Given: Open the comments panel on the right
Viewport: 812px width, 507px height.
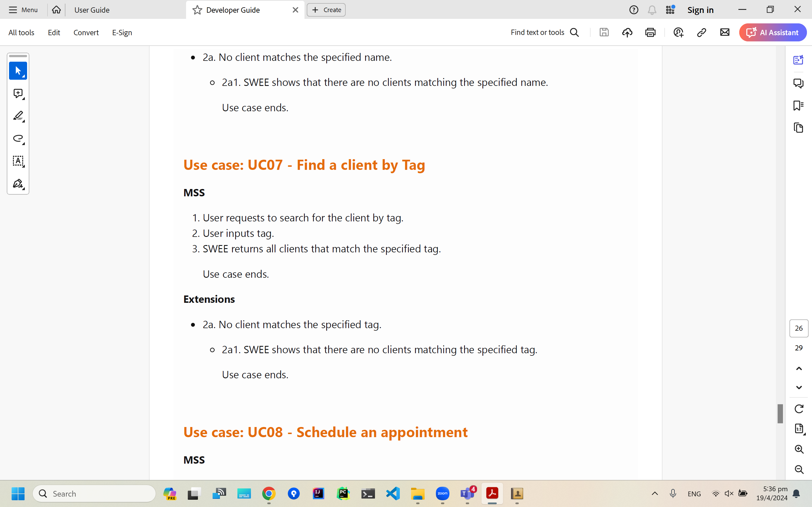Looking at the screenshot, I should pyautogui.click(x=798, y=83).
